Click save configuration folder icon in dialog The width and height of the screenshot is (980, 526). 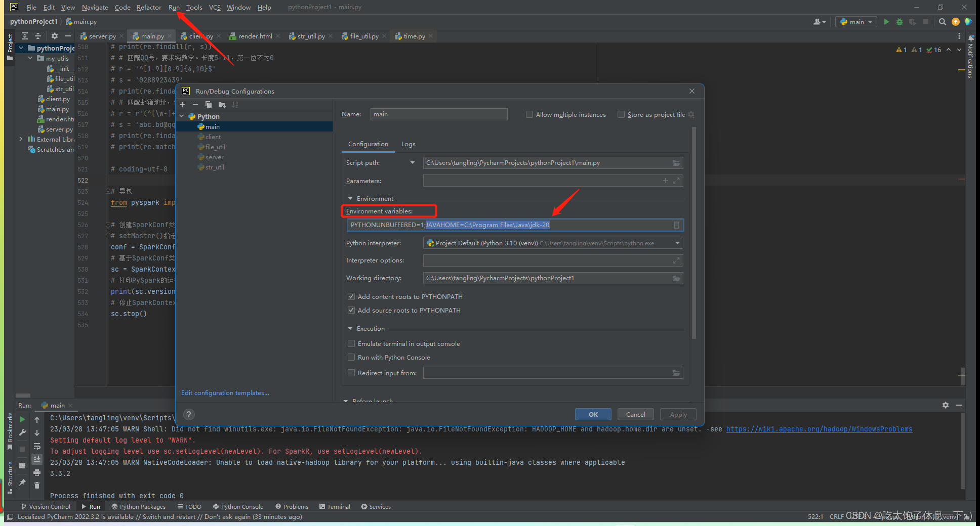point(222,105)
